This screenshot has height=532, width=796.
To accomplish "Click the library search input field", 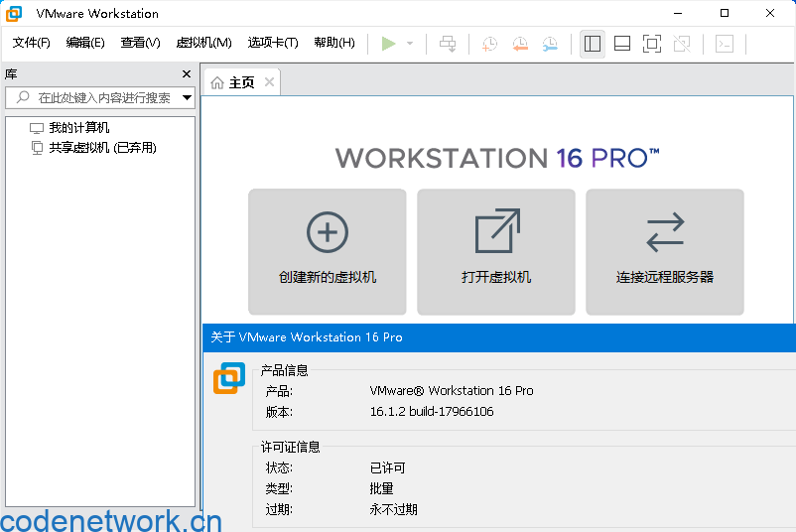I will 100,97.
